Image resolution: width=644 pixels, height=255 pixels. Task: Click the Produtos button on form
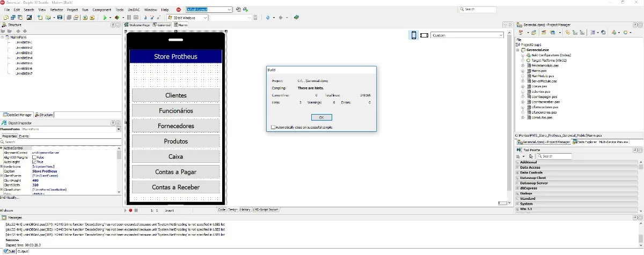(176, 141)
